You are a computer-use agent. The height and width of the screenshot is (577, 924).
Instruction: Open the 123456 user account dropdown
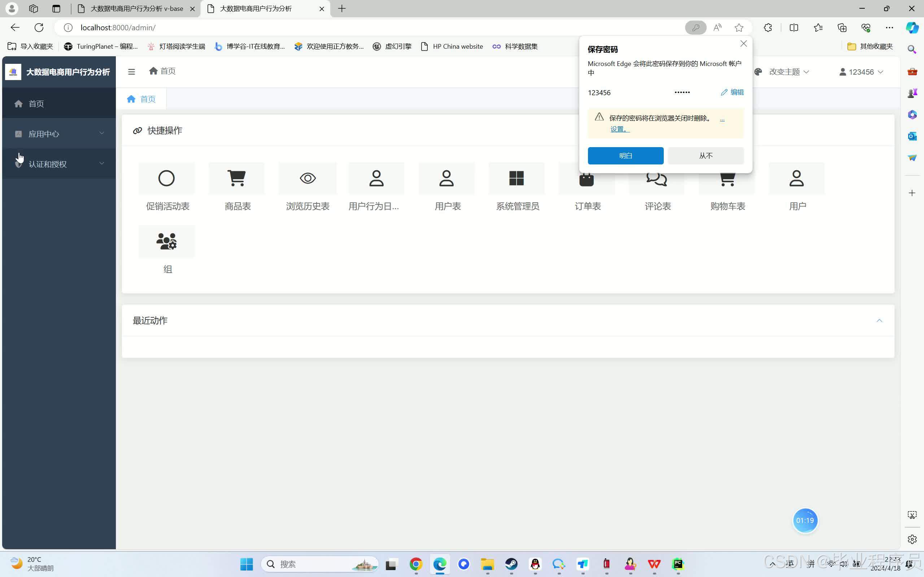click(x=861, y=72)
